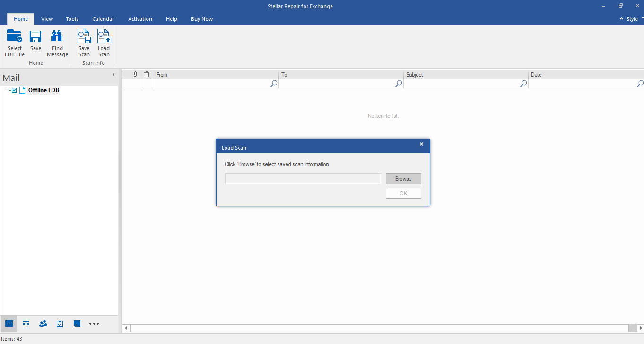644x344 pixels.
Task: Click search icon in To filter
Action: coord(399,84)
